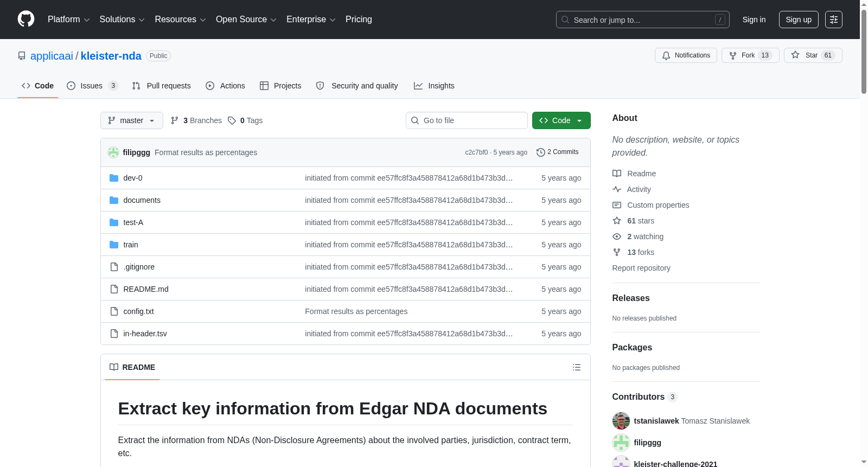This screenshot has height=467, width=868.
Task: Expand the Platform menu
Action: pyautogui.click(x=68, y=20)
